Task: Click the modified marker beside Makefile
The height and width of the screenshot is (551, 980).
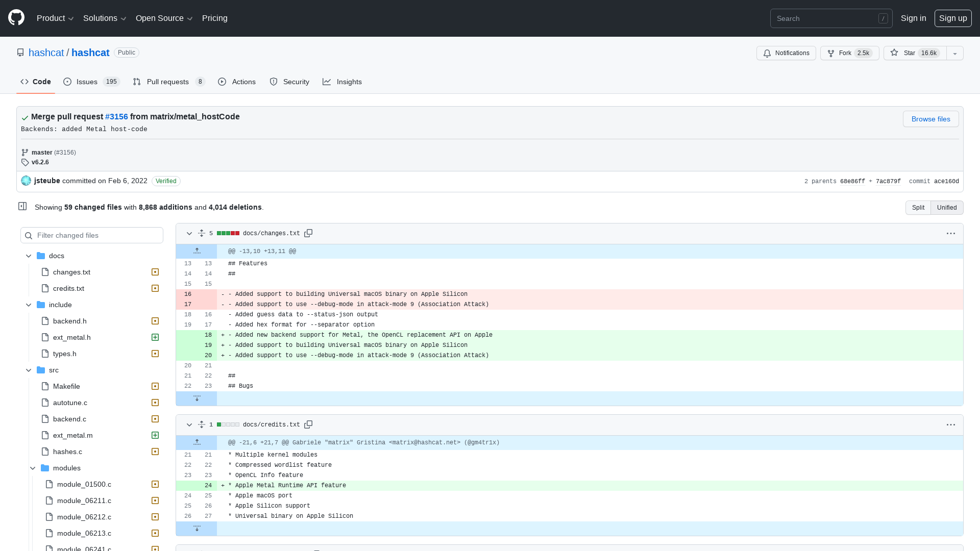Action: pyautogui.click(x=155, y=386)
